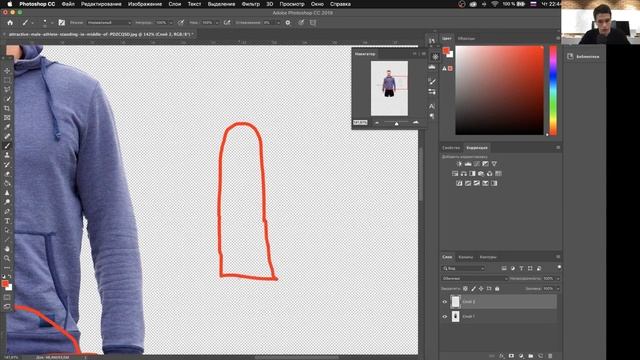The image size is (640, 360).
Task: Select the Brush tool in left toolbar
Action: click(7, 146)
